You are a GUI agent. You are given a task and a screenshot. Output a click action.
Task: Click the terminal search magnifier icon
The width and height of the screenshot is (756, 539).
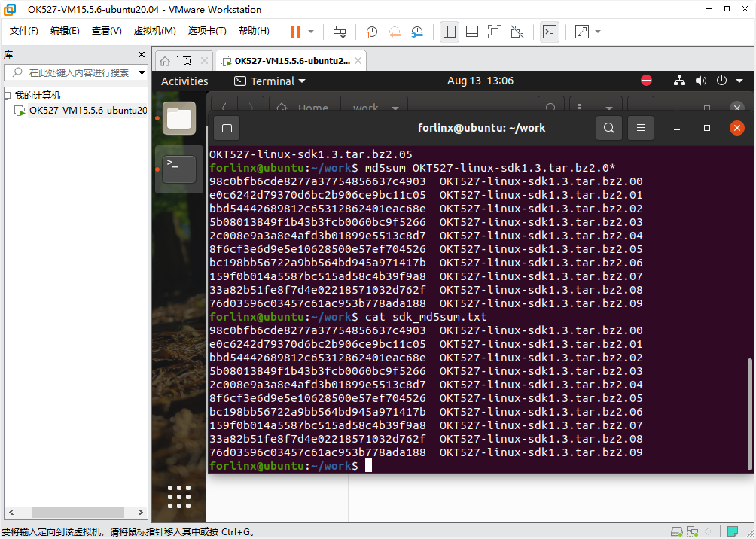609,128
